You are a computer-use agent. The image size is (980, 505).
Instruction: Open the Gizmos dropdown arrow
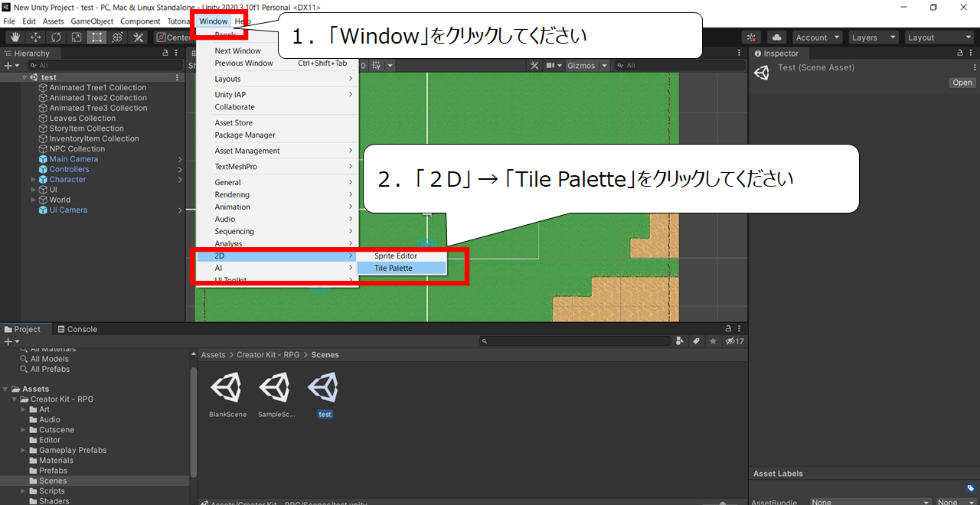[605, 66]
